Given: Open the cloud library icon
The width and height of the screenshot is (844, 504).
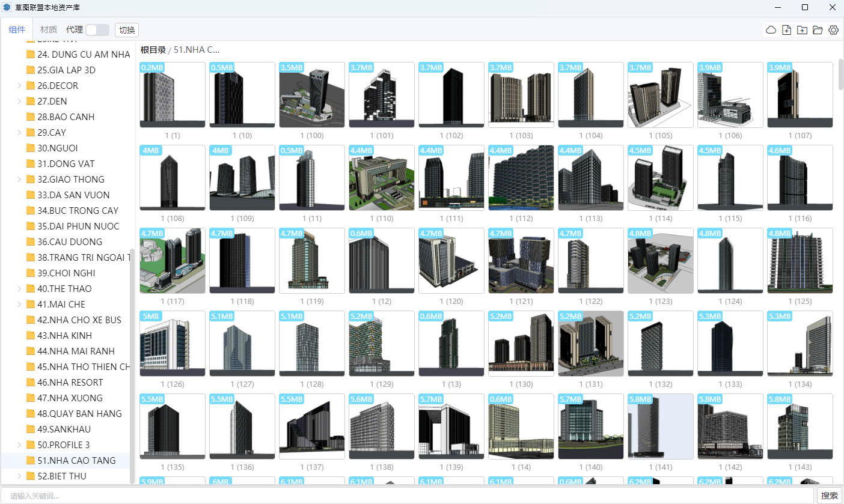Looking at the screenshot, I should 771,30.
